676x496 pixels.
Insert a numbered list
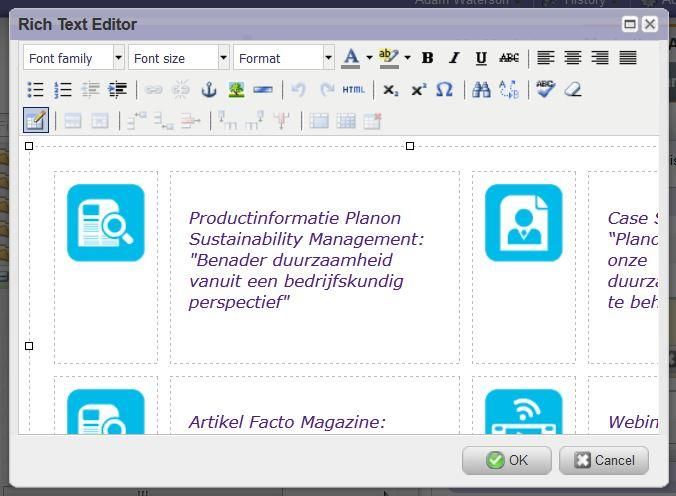tap(63, 90)
